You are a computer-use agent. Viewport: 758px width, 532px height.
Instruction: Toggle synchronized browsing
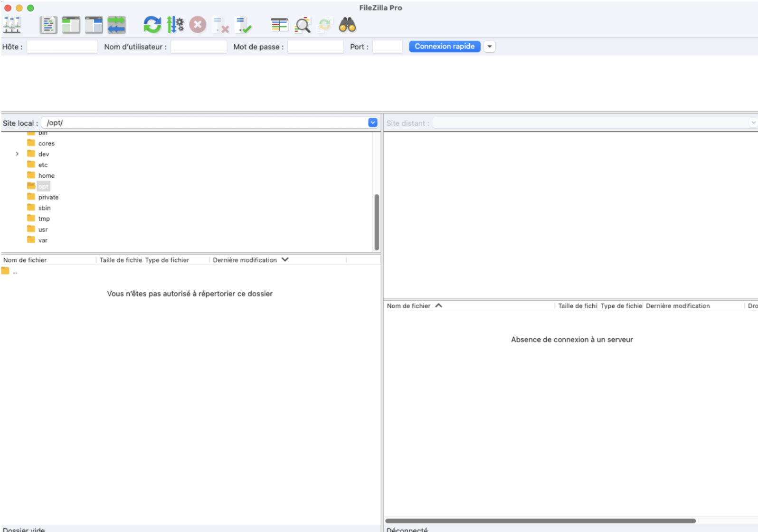pos(325,25)
